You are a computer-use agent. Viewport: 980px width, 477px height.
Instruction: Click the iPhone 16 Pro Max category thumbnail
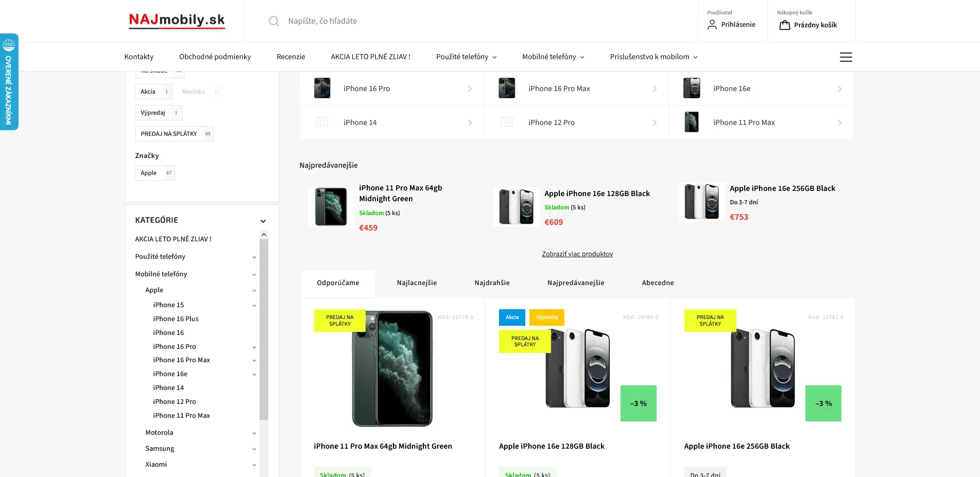tap(507, 89)
